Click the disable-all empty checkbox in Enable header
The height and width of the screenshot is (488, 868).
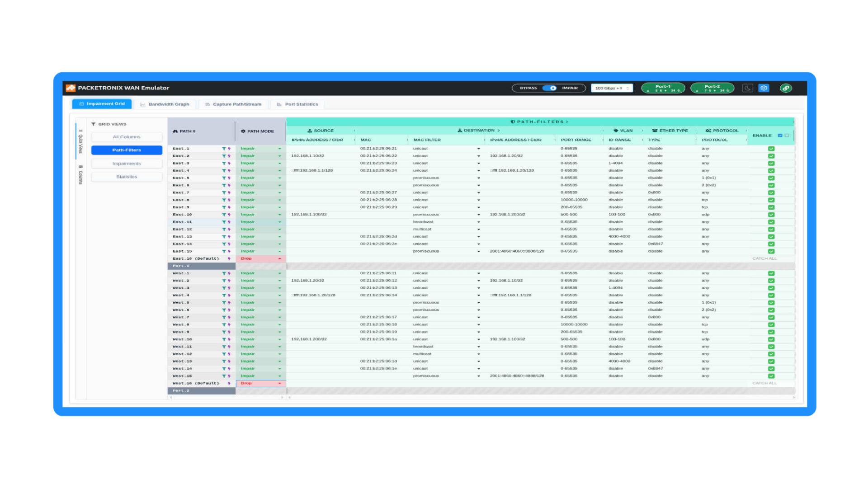click(x=787, y=136)
